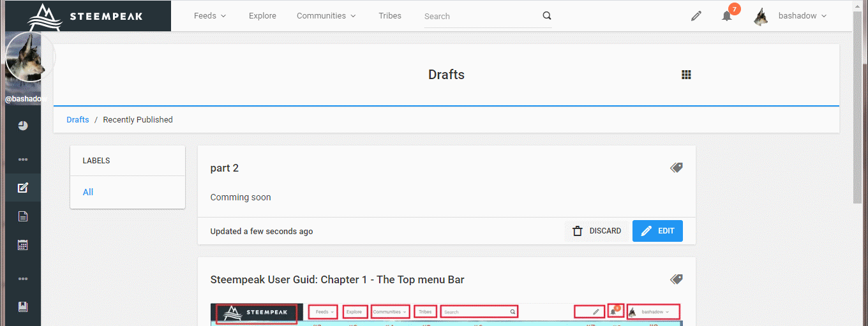Focus the Search input field
The image size is (868, 326).
click(x=479, y=16)
